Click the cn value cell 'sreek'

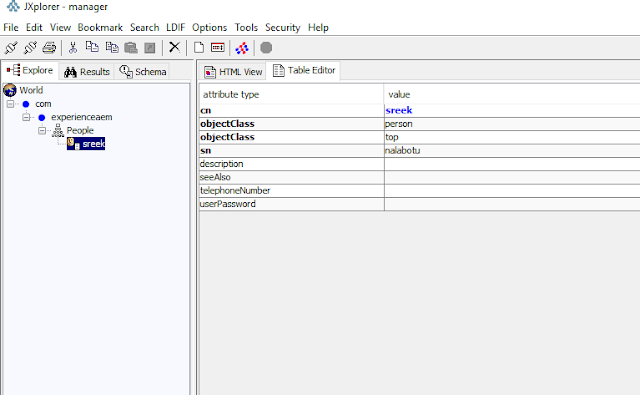pos(512,111)
